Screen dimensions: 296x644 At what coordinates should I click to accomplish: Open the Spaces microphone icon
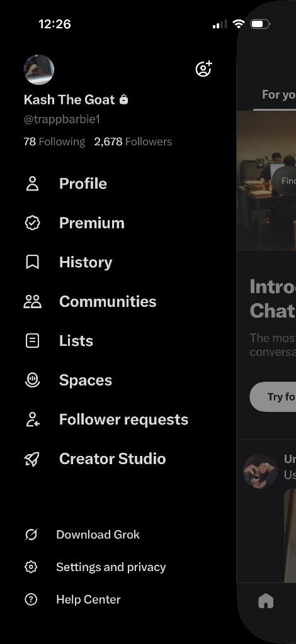(33, 380)
